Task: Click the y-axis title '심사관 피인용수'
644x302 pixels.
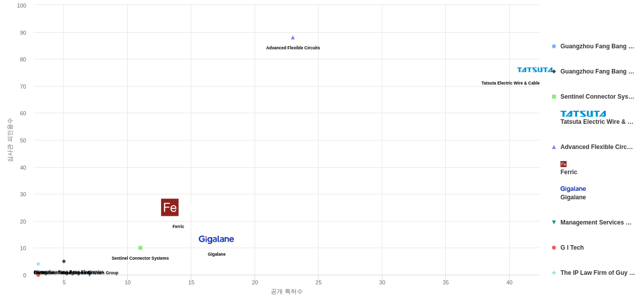Action: click(10, 140)
